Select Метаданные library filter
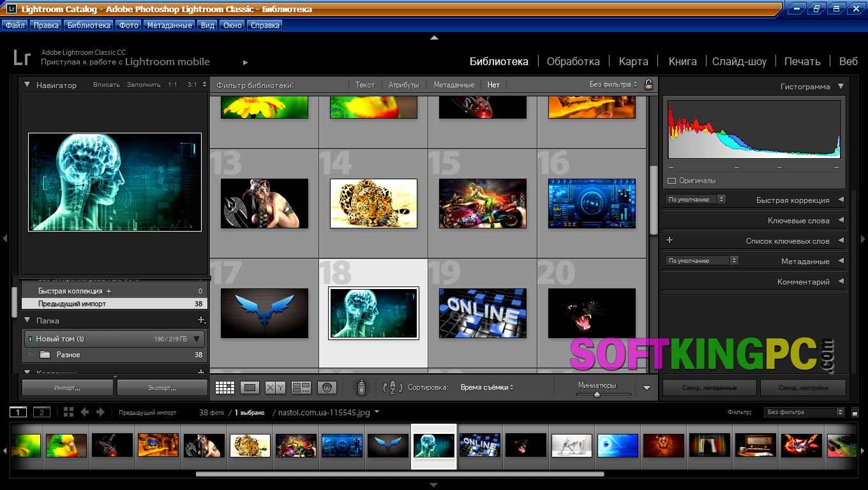The height and width of the screenshot is (490, 868). (x=454, y=85)
